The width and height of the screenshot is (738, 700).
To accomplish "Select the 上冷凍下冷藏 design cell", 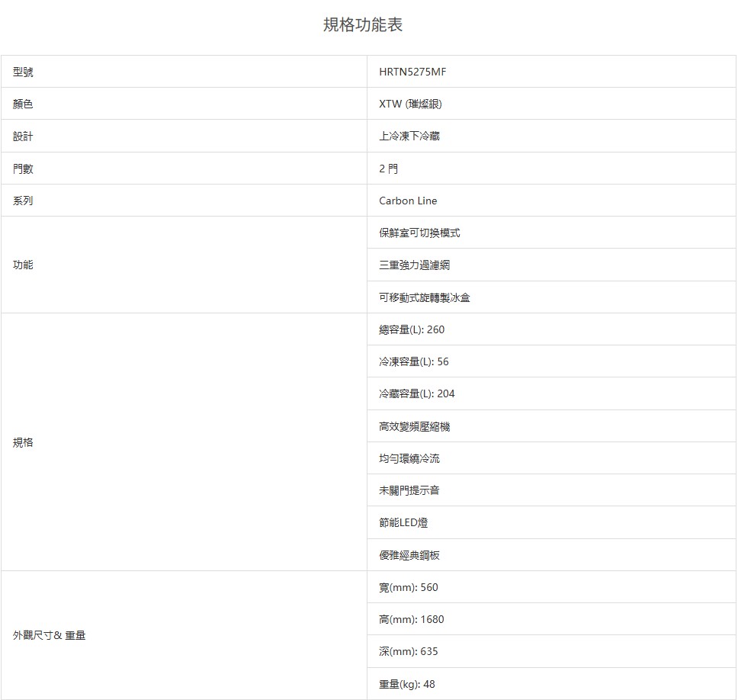I will pyautogui.click(x=409, y=136).
